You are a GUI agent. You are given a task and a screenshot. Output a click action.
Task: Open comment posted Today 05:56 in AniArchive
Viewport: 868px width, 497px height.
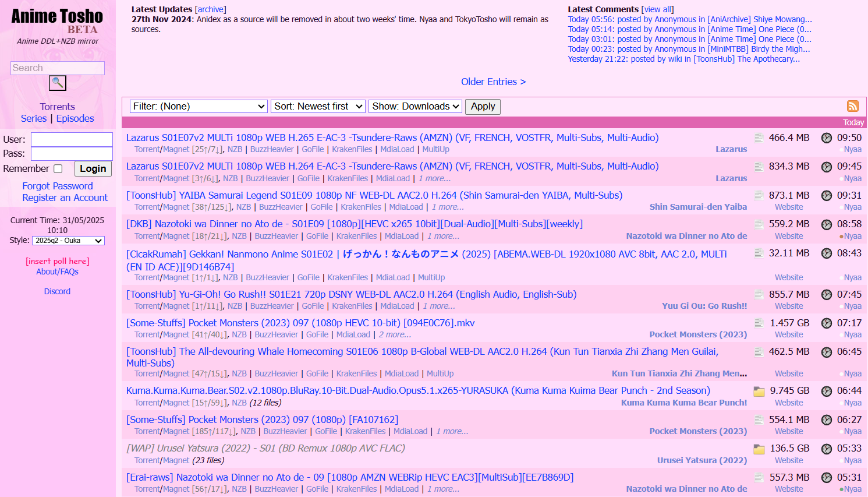click(x=690, y=19)
